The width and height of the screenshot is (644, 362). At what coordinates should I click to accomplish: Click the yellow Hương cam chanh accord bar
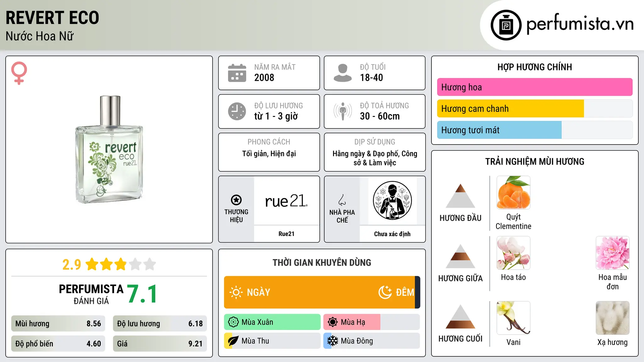(x=510, y=109)
